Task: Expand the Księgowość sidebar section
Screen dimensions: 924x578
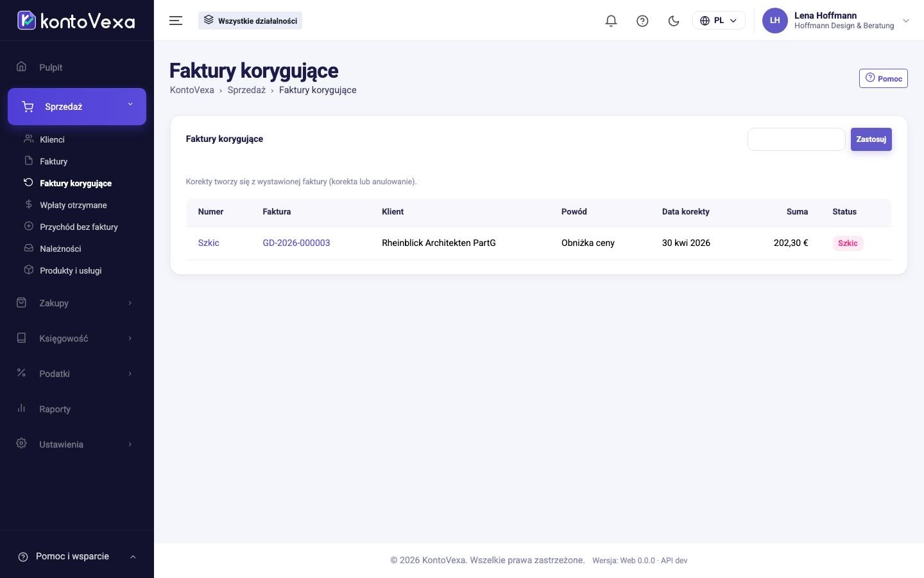Action: tap(77, 338)
